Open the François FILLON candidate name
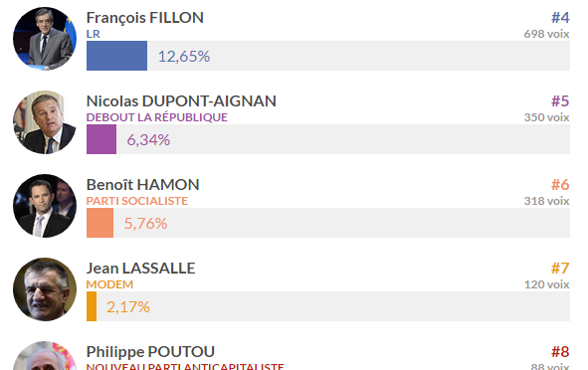The width and height of the screenshot is (588, 370). 144,18
